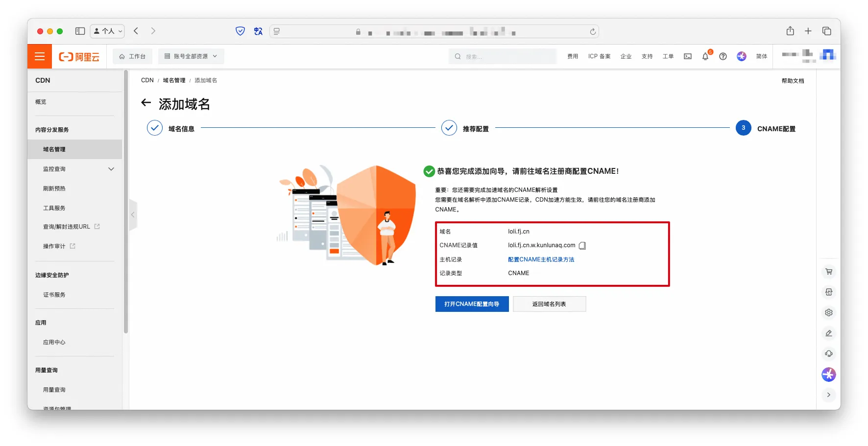Click the notification bell icon
Image resolution: width=868 pixels, height=446 pixels.
(x=705, y=56)
